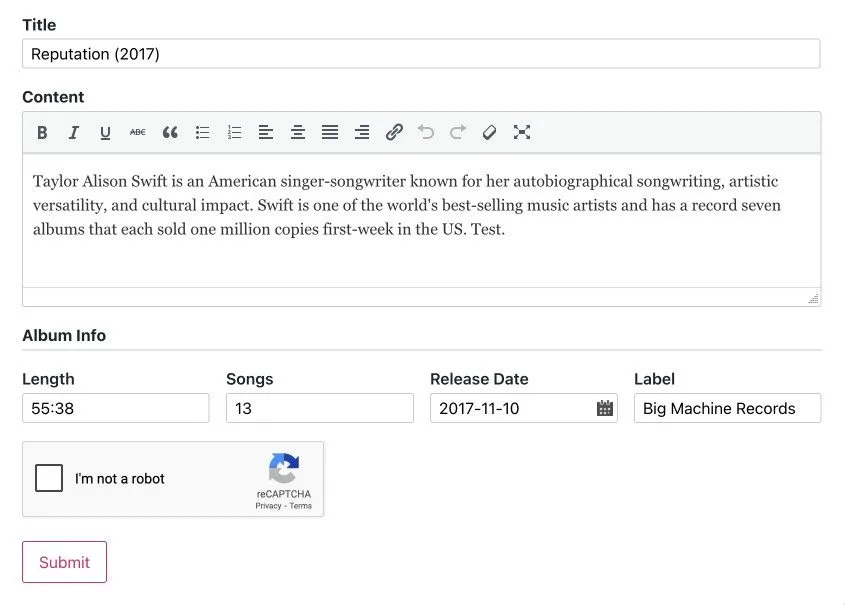Image resolution: width=845 pixels, height=605 pixels.
Task: Open the Release Date calendar picker
Action: (605, 408)
